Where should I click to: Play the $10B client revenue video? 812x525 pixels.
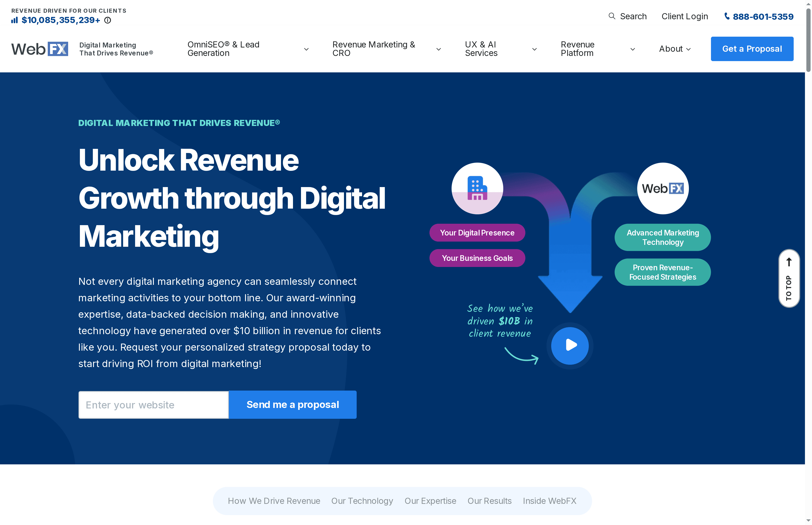tap(570, 346)
